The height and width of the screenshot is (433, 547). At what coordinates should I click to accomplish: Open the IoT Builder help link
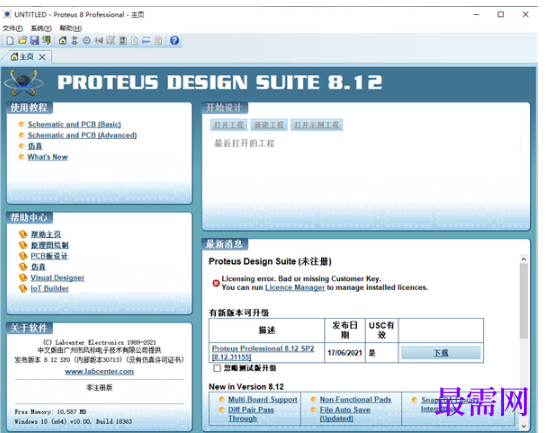tap(50, 289)
